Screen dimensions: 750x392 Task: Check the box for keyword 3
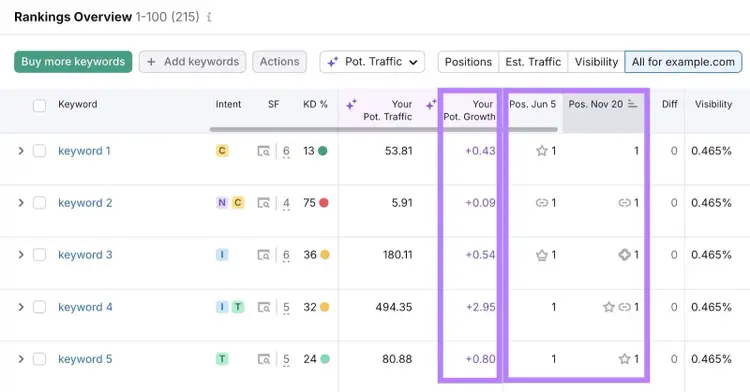(39, 255)
